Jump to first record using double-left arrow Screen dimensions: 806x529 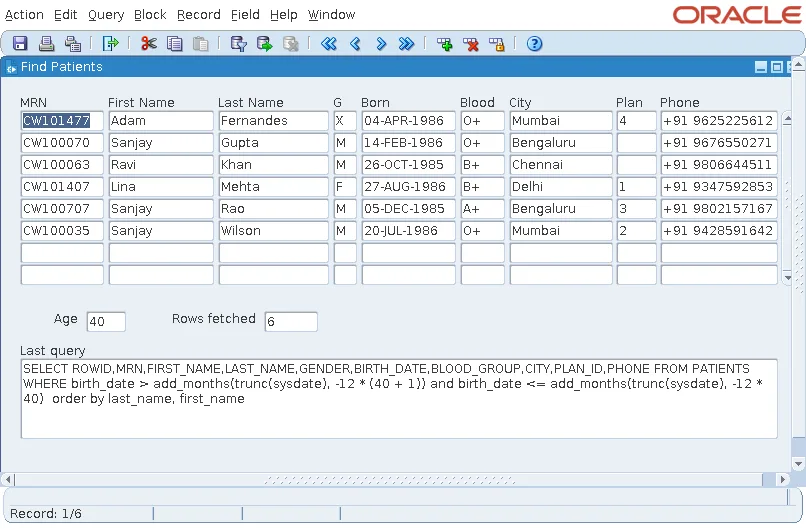click(329, 44)
